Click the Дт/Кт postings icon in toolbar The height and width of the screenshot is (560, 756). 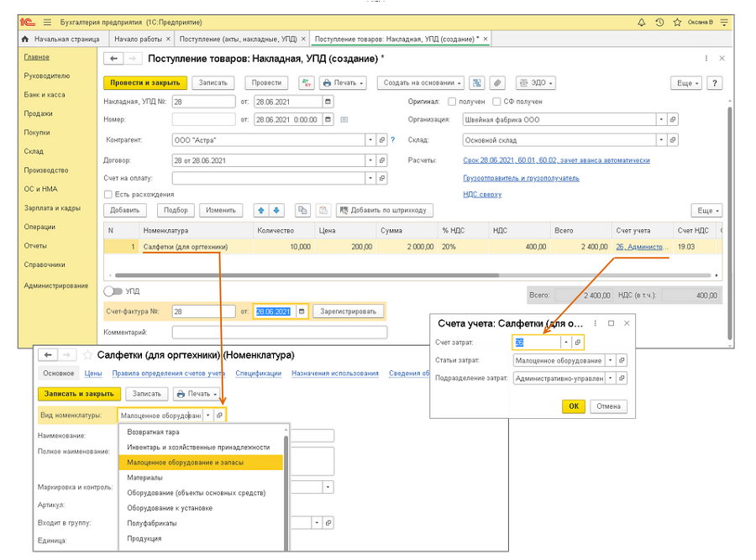coord(307,83)
